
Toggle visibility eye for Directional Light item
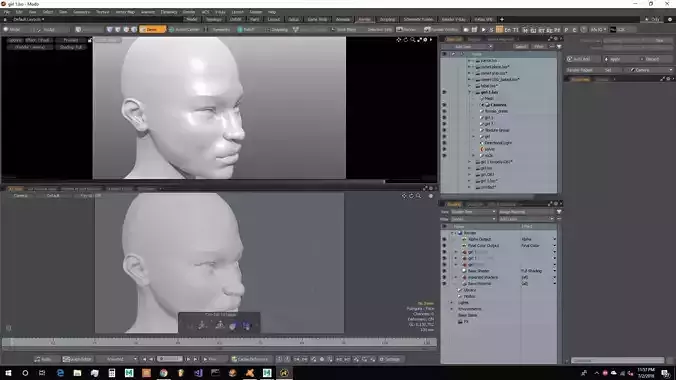(x=444, y=143)
